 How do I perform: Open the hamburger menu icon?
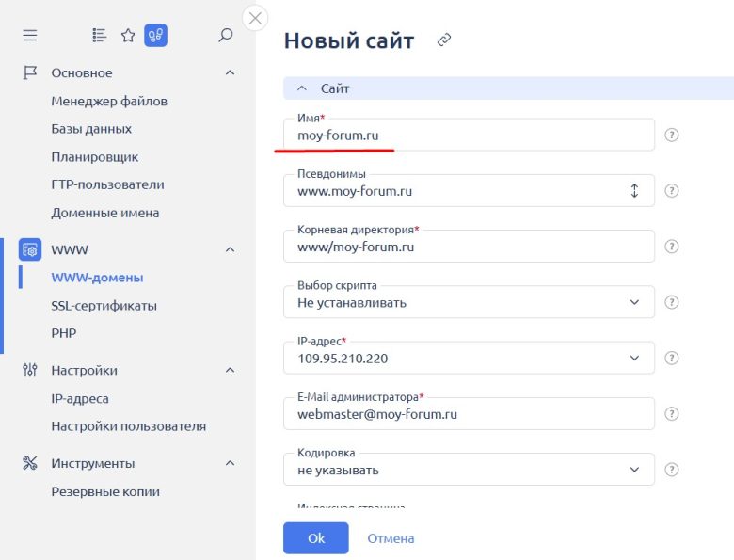click(30, 36)
